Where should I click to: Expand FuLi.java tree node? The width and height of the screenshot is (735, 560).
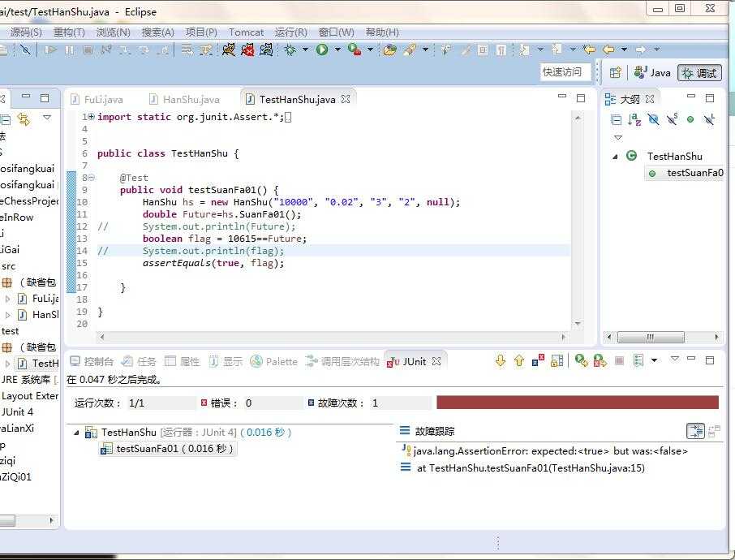pyautogui.click(x=7, y=299)
